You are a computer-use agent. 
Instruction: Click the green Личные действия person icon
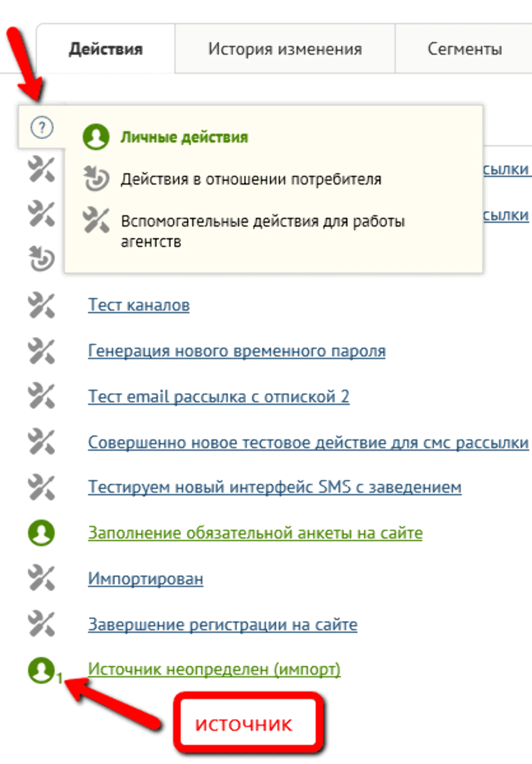click(x=96, y=137)
